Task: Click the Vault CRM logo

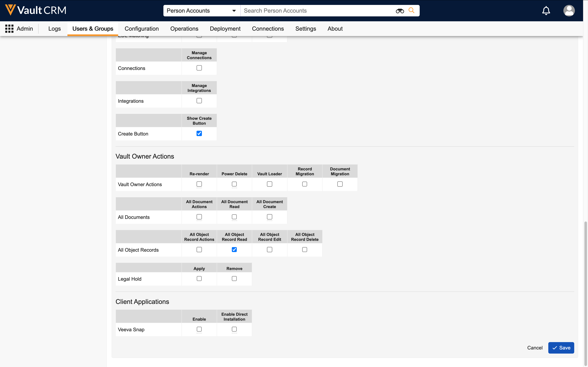Action: [x=35, y=10]
